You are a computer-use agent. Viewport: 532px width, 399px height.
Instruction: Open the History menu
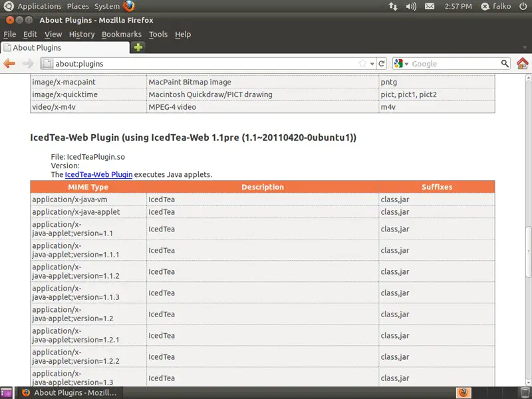82,35
